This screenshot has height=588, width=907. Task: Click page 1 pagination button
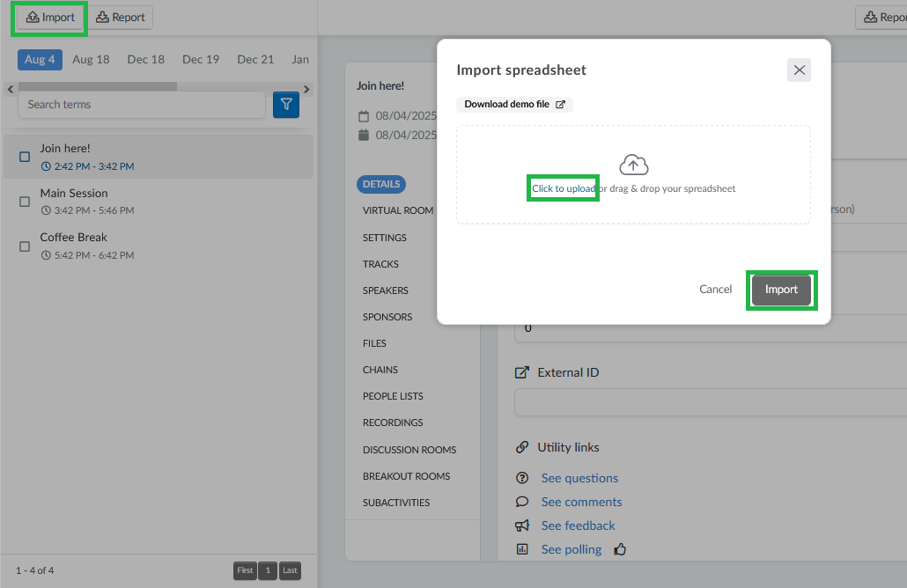268,570
